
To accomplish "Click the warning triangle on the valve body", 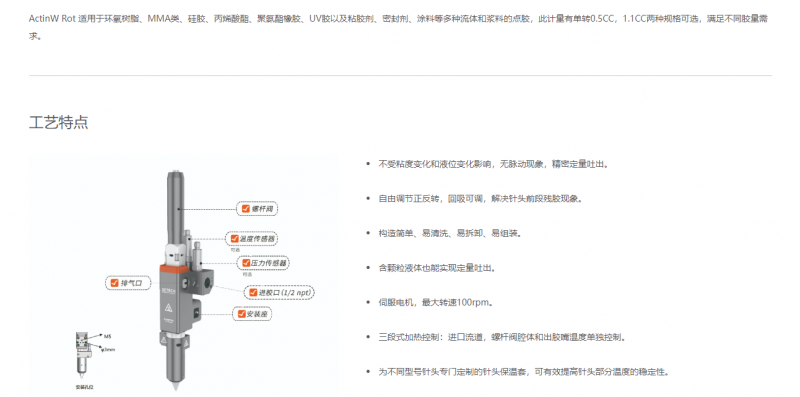I will pos(169,307).
